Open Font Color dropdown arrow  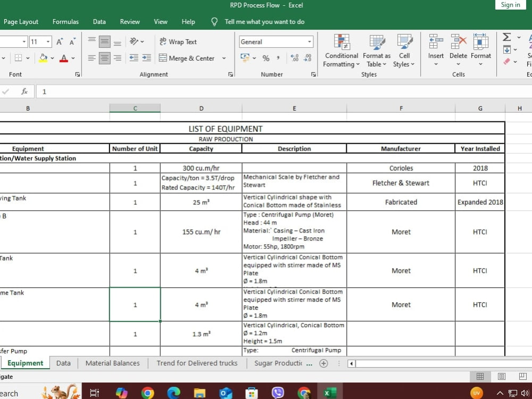(73, 58)
